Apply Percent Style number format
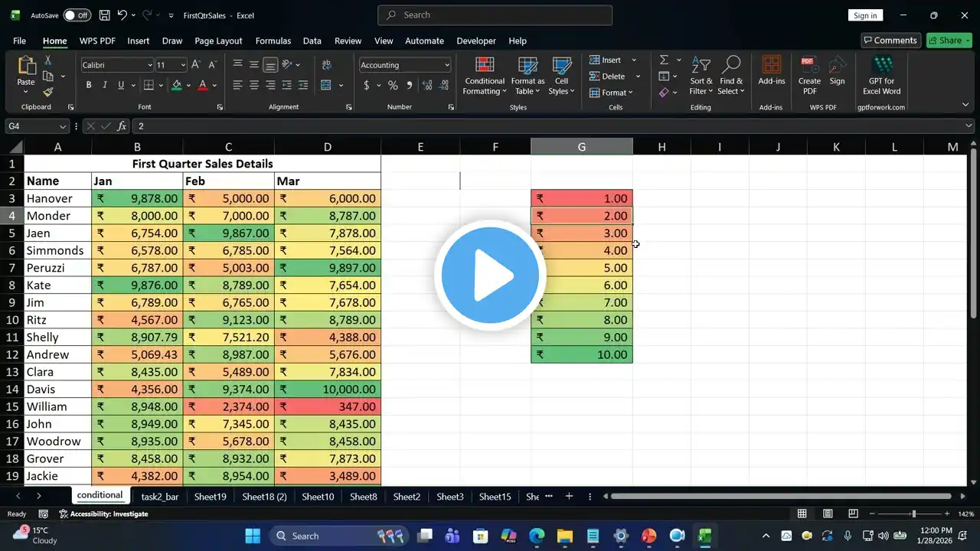980x551 pixels. [393, 85]
